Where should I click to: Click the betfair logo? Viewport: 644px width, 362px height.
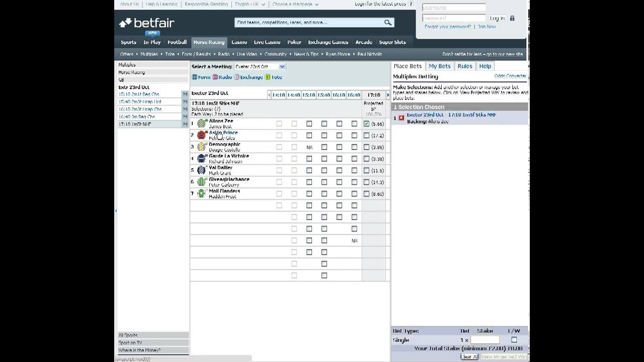click(146, 23)
